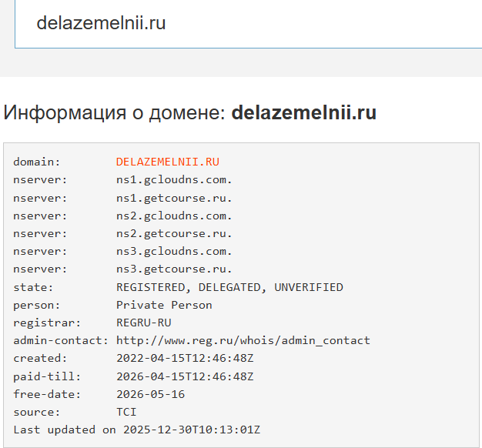Click the domain search input field
This screenshot has width=482, height=448.
click(x=246, y=23)
